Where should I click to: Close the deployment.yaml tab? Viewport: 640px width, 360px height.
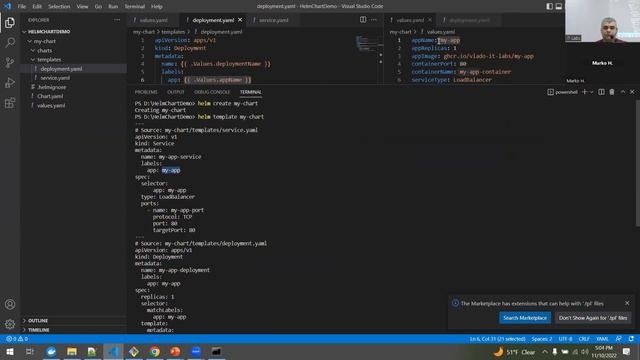[240, 20]
